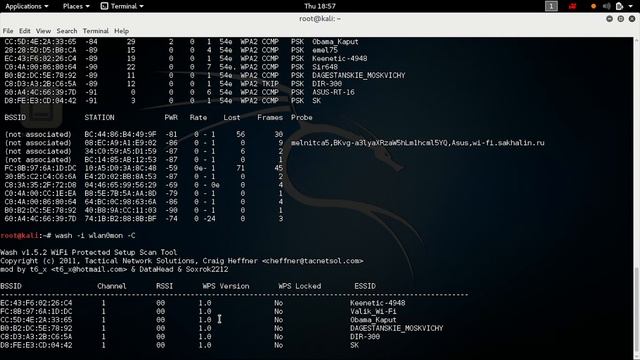Click station 10:A5:D0:3A:8C:48

[120, 168]
